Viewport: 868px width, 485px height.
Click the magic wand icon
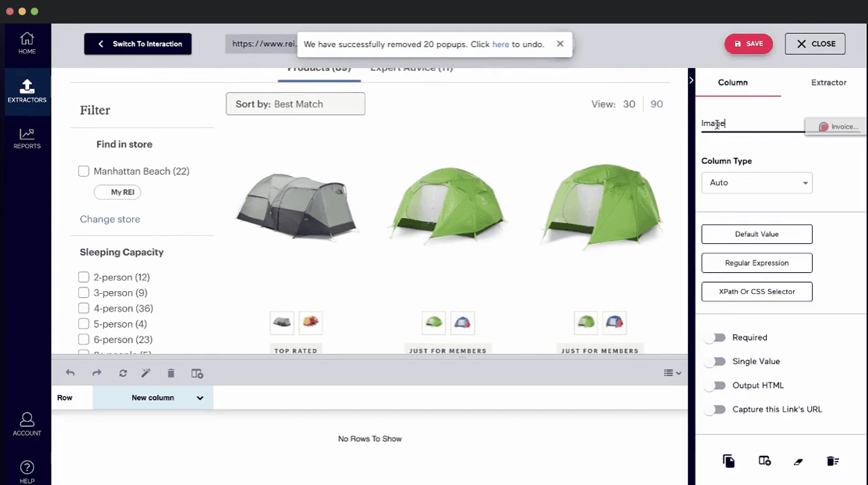pos(146,373)
